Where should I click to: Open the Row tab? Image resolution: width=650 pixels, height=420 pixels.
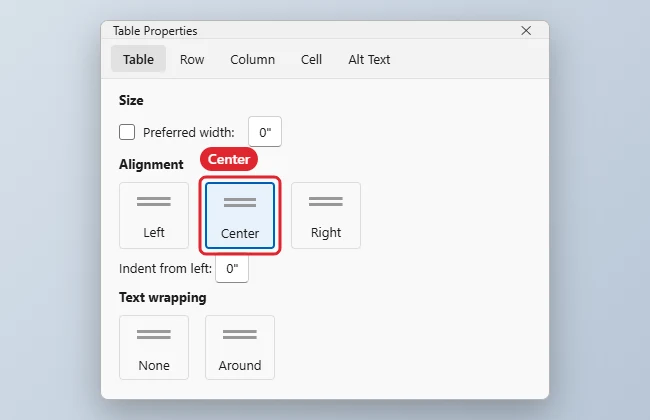tap(192, 59)
